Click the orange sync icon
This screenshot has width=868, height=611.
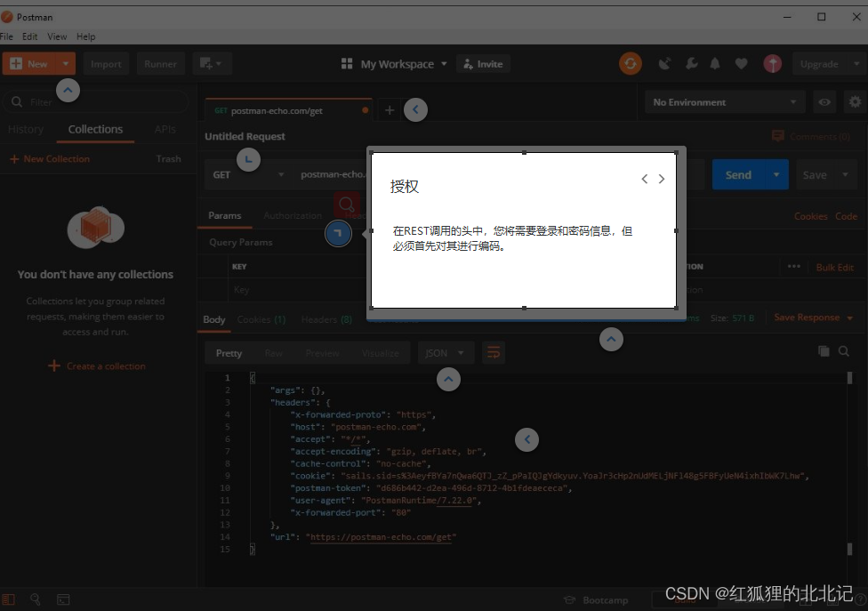pyautogui.click(x=630, y=64)
